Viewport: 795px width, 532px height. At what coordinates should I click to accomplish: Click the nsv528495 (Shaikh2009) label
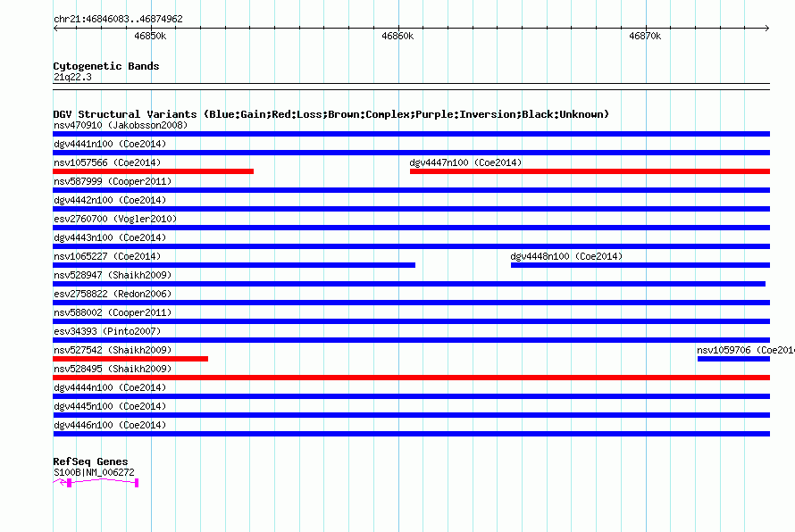(113, 369)
